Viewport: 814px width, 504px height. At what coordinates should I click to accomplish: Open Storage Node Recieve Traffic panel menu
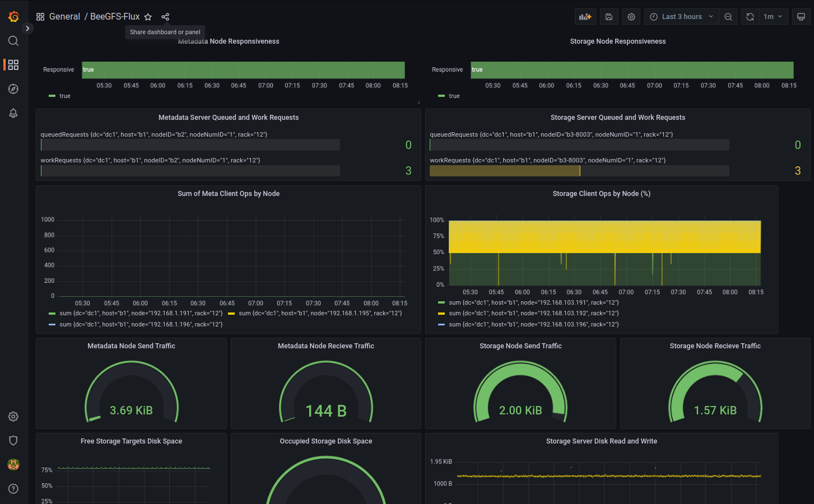[x=715, y=346]
